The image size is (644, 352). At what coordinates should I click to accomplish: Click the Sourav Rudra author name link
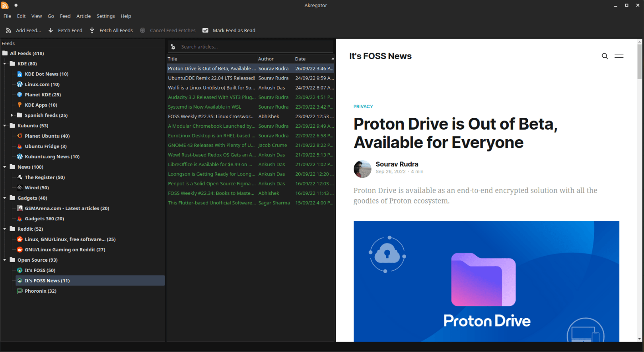click(x=397, y=164)
